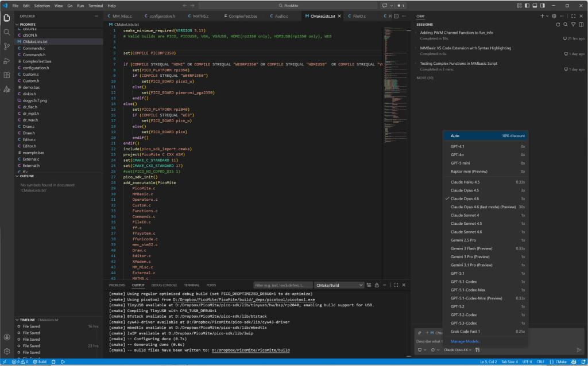Open Commands.c in the explorer

point(34,48)
